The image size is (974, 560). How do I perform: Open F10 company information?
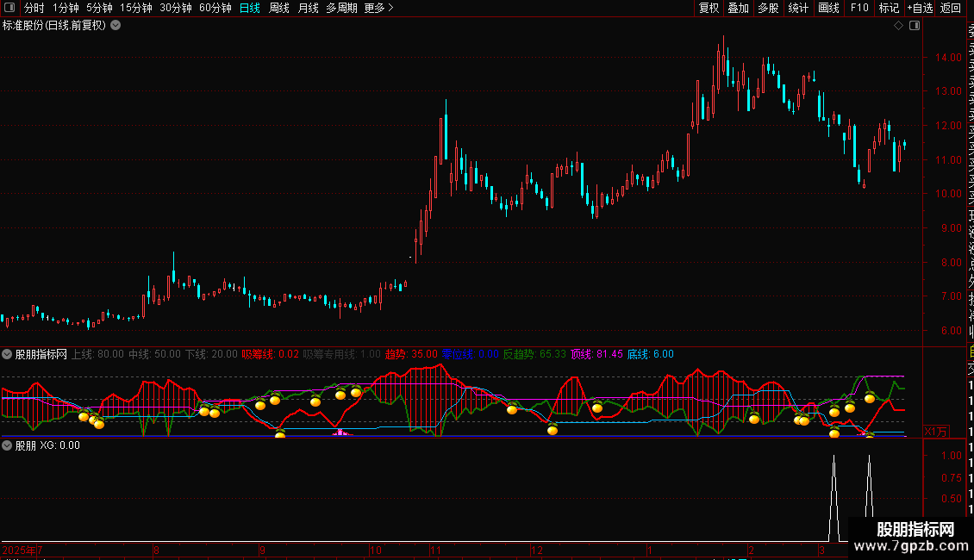pos(859,8)
